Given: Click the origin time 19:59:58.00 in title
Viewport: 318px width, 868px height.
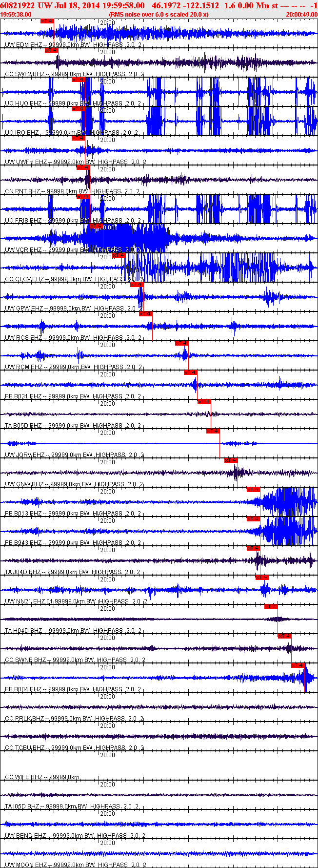Looking at the screenshot, I should coord(123,5).
